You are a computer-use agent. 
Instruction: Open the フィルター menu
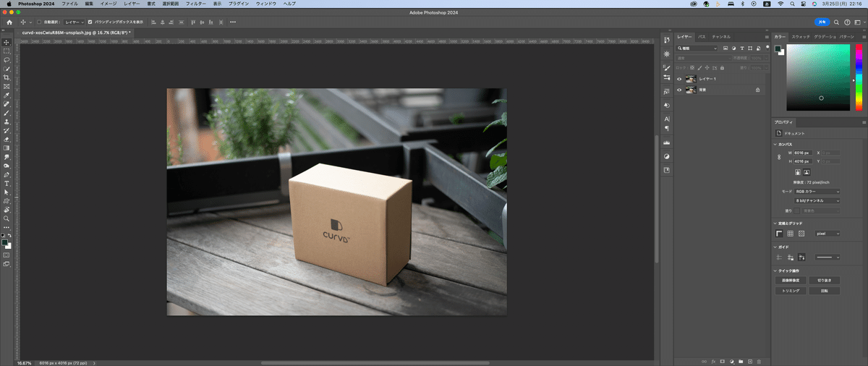coord(195,4)
